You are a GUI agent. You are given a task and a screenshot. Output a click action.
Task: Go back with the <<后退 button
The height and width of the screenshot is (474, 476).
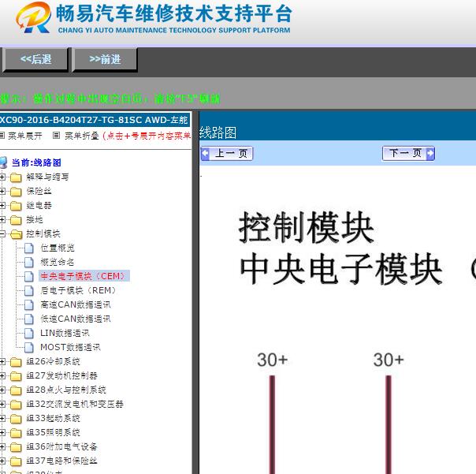pos(35,60)
